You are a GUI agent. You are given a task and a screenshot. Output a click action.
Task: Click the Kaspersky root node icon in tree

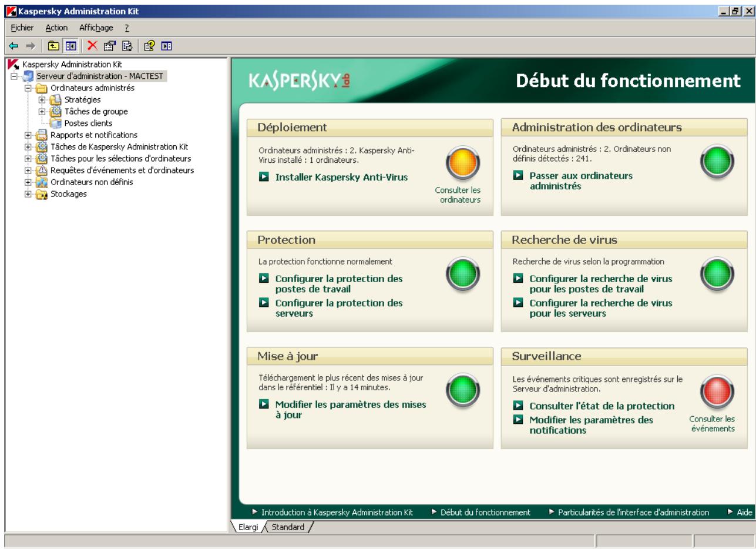coord(12,65)
